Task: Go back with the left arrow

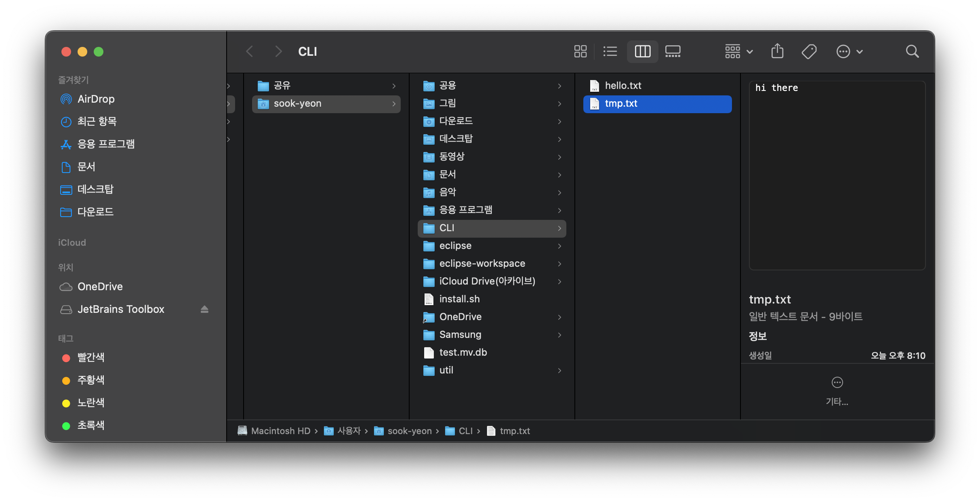Action: pos(250,51)
